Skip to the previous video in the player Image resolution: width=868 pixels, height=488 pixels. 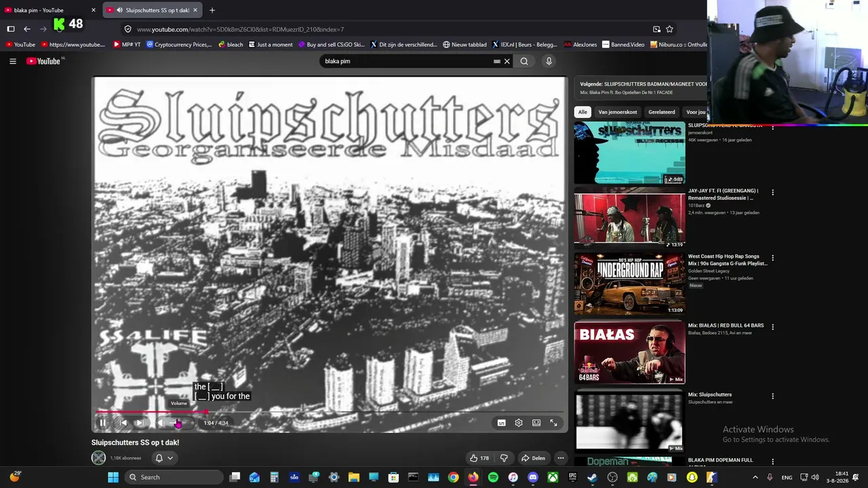tap(123, 423)
